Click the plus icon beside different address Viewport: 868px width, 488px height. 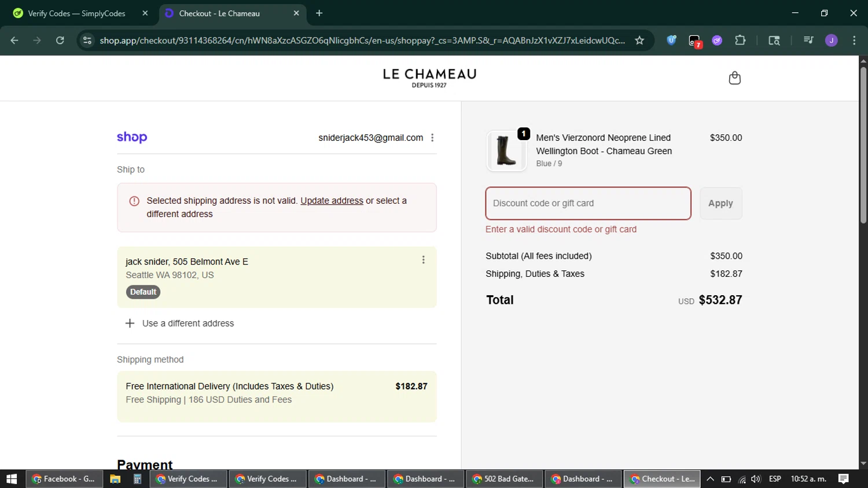tap(130, 324)
